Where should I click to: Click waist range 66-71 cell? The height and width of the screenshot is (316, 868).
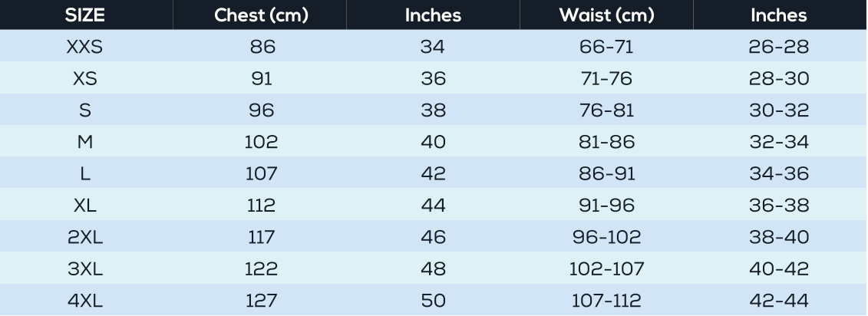tap(607, 48)
